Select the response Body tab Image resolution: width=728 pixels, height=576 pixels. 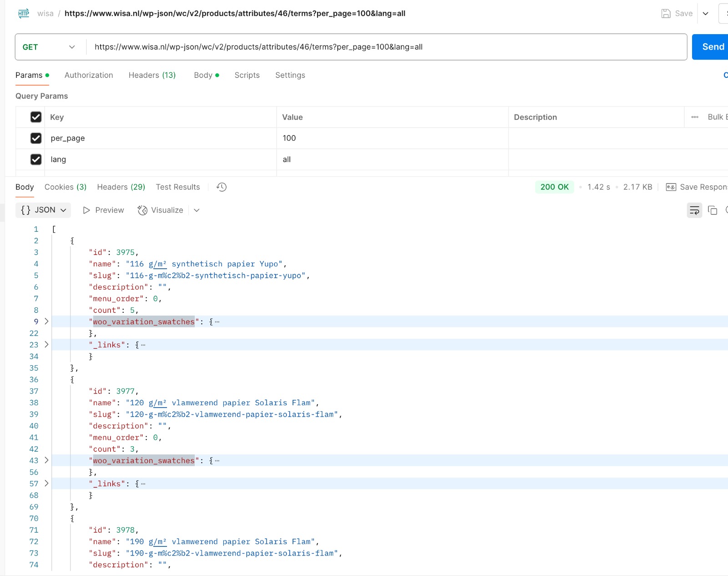click(x=25, y=187)
